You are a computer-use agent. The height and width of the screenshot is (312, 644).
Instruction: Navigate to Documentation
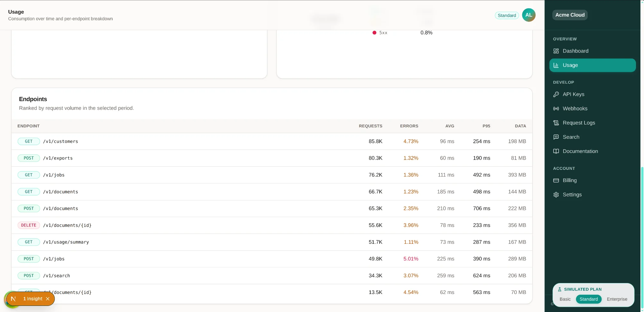[x=592, y=151]
